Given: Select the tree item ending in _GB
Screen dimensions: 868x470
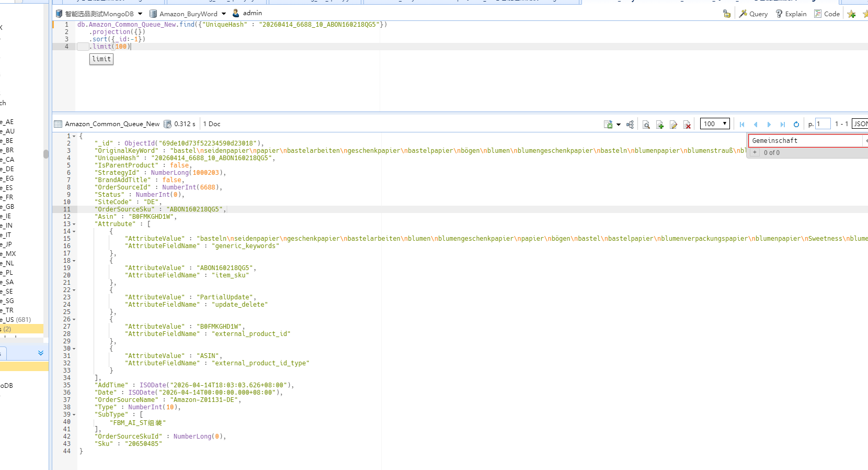Looking at the screenshot, I should click(8, 207).
